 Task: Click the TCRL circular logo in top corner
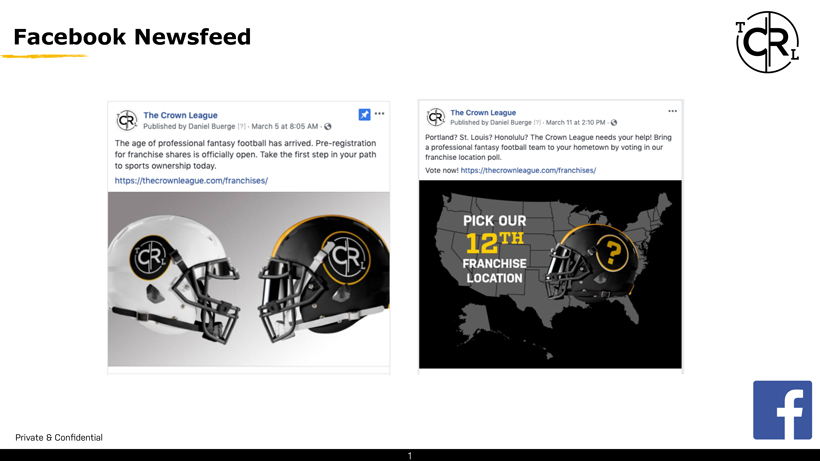[767, 42]
